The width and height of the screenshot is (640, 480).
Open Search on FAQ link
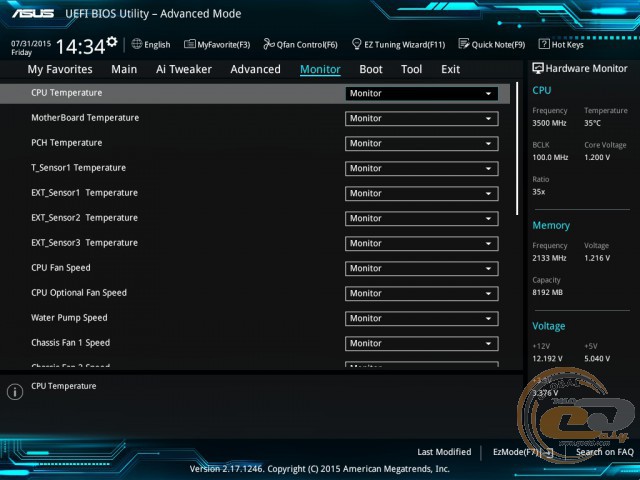605,452
